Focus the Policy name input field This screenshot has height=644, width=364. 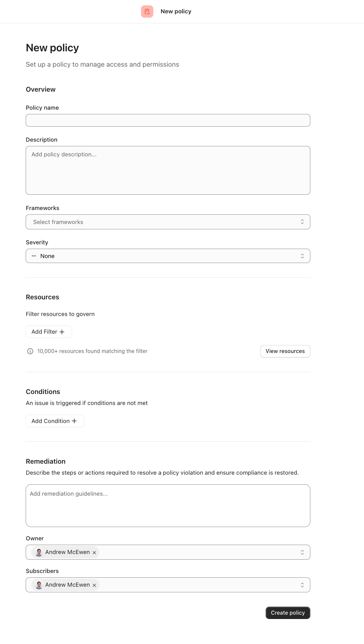[168, 120]
